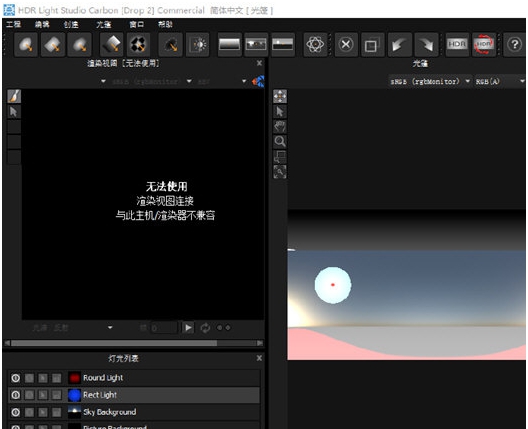Click the undo arrow icon
The height and width of the screenshot is (429, 528).
(x=399, y=44)
